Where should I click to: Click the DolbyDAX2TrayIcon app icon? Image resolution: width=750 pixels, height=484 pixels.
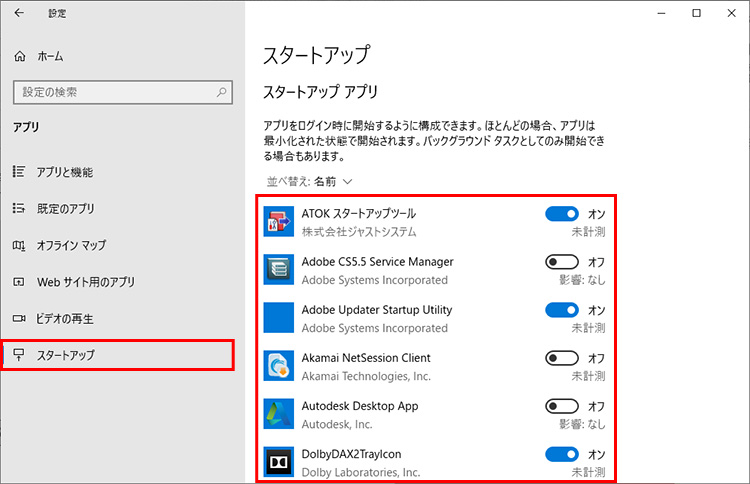click(277, 462)
